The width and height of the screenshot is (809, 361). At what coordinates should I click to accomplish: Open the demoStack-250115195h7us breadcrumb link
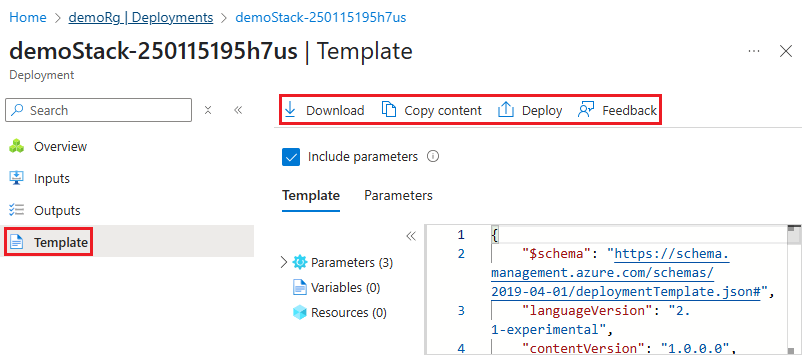coord(320,17)
